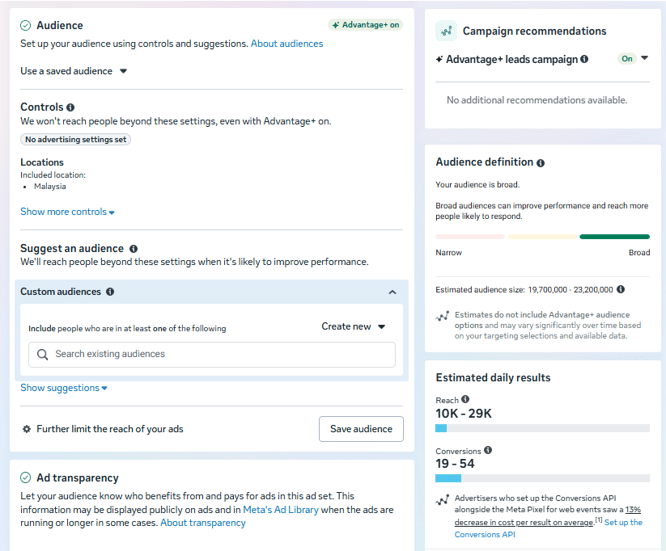Click info icon next to Estimated audience size
Viewport: 666px width, 551px height.
coord(621,289)
